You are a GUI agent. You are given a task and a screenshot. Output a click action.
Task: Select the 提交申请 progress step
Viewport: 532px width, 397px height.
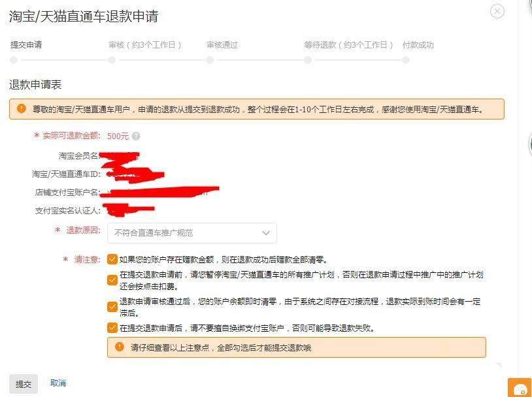pyautogui.click(x=26, y=45)
